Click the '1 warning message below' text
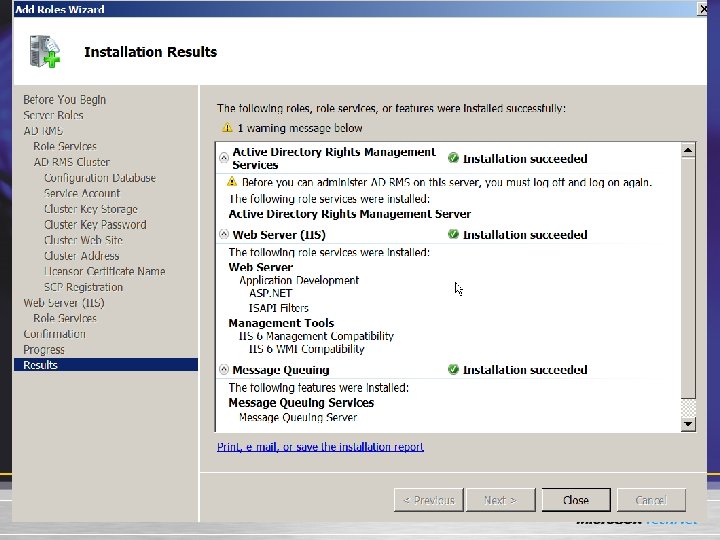The height and width of the screenshot is (540, 720). 300,128
